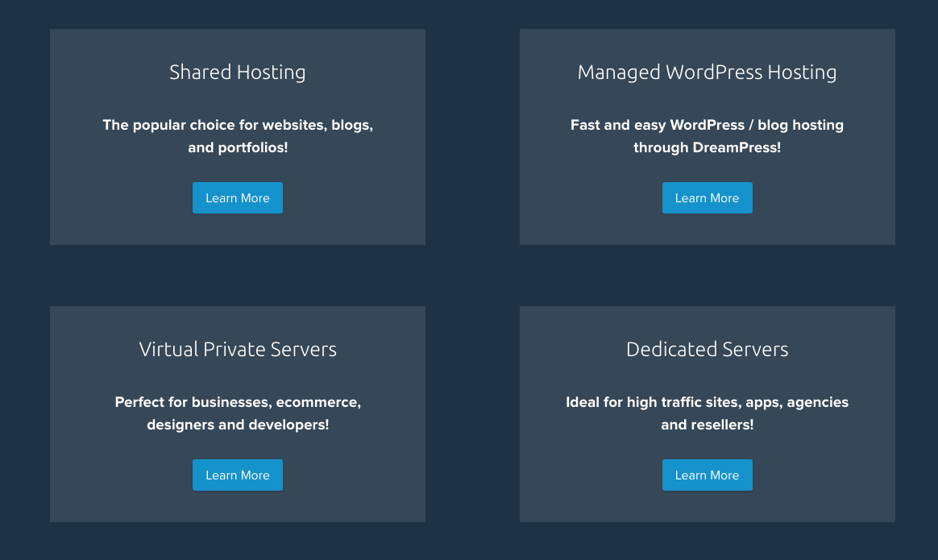Click the Shared Hosting heading
Image resolution: width=938 pixels, height=560 pixels.
237,73
